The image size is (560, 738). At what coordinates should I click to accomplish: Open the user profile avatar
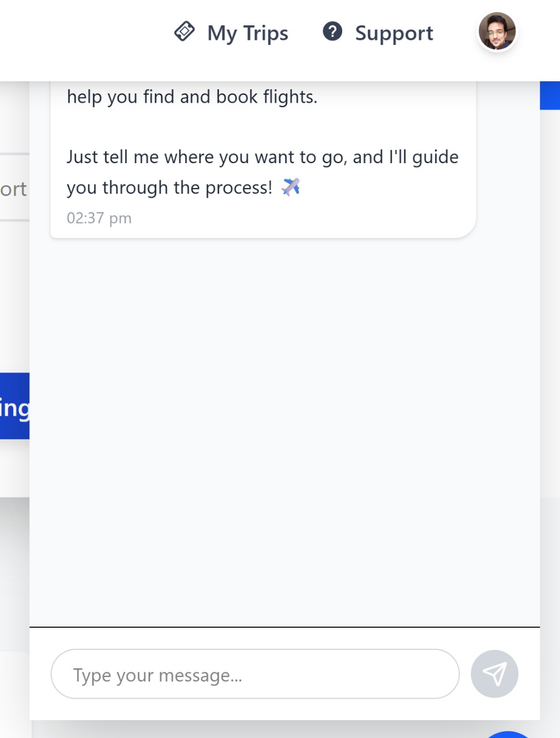point(497,32)
